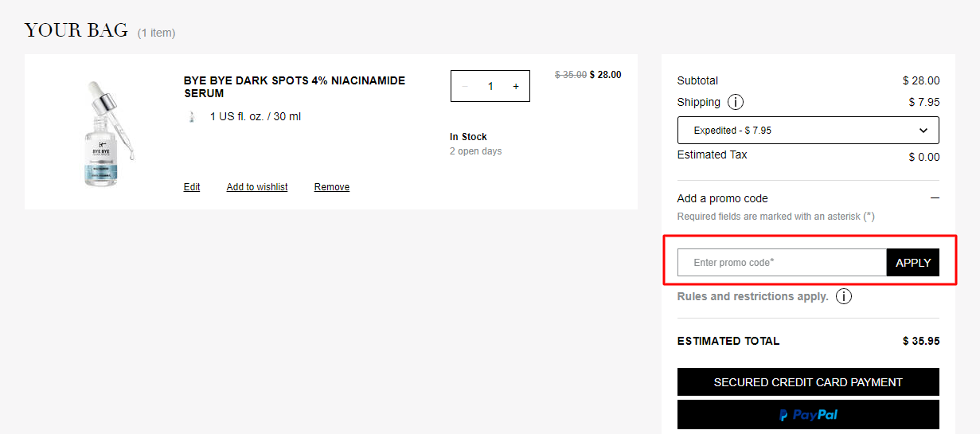The image size is (980, 434).
Task: Apply the promo code
Action: (x=913, y=262)
